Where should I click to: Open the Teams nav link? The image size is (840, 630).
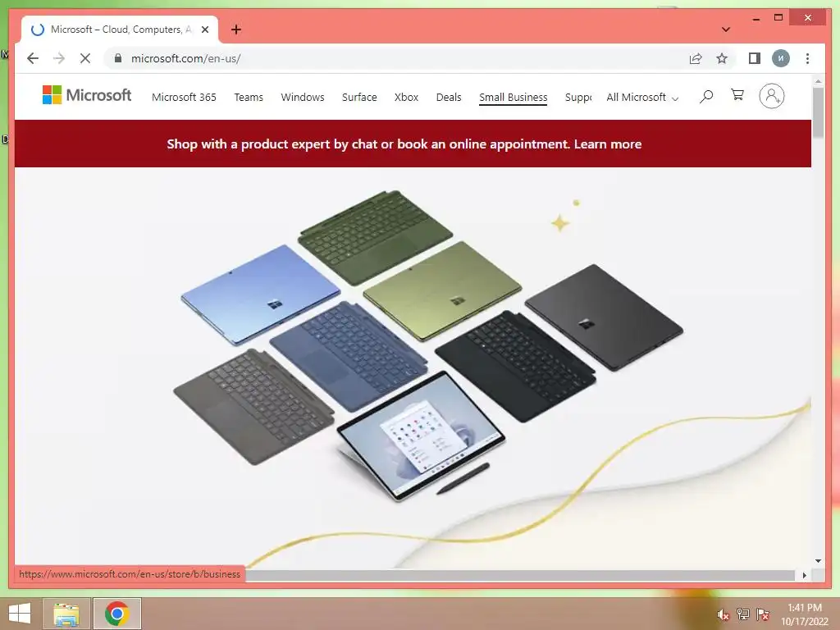[x=249, y=97]
